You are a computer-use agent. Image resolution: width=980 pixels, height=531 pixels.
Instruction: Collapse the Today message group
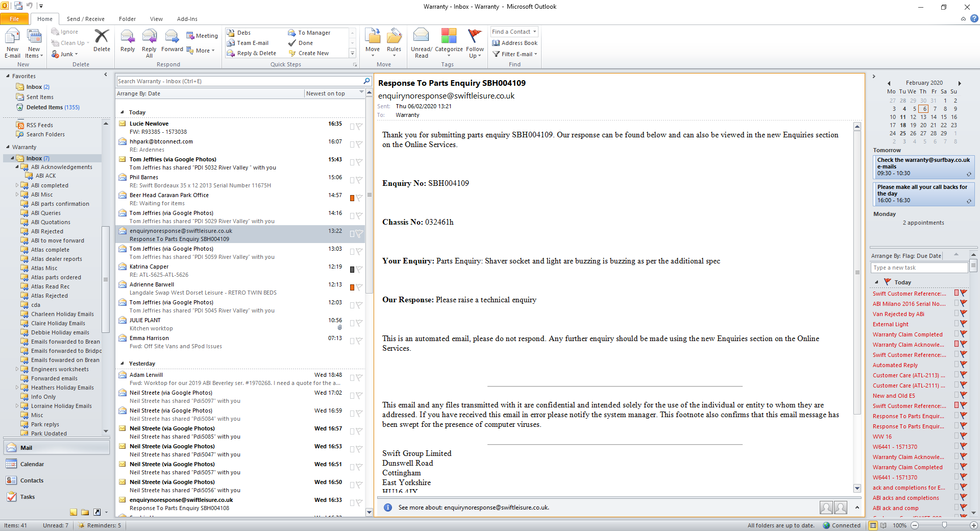click(x=122, y=112)
